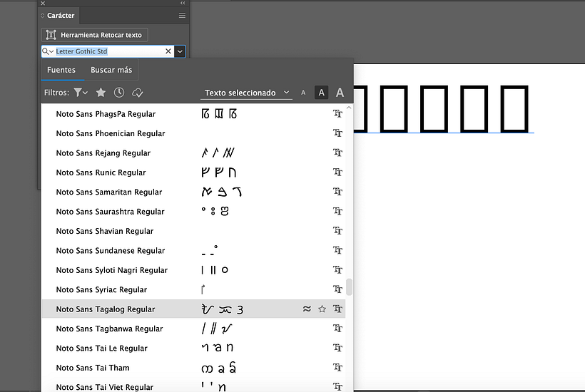This screenshot has height=392, width=585.
Task: Add Noto Sans Tagalog to favorites
Action: tap(322, 309)
